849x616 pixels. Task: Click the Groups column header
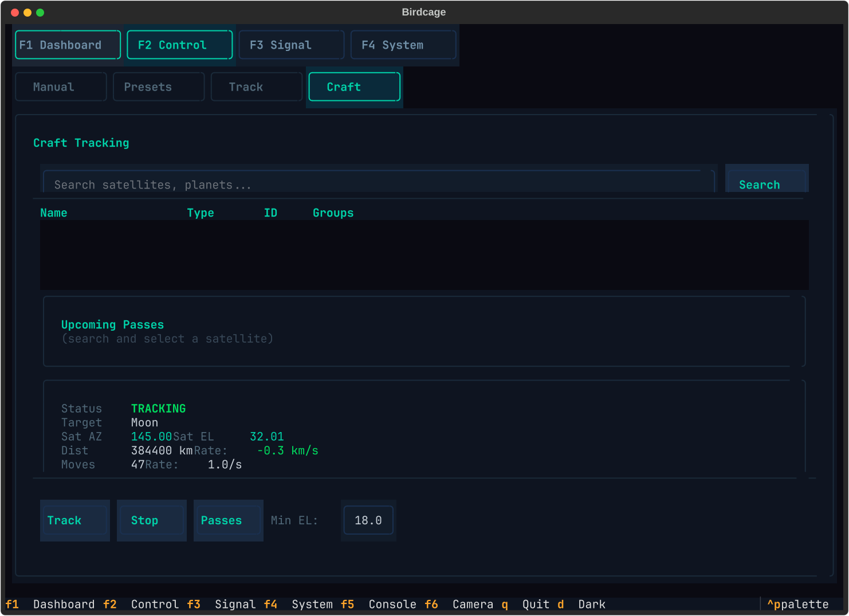tap(333, 213)
